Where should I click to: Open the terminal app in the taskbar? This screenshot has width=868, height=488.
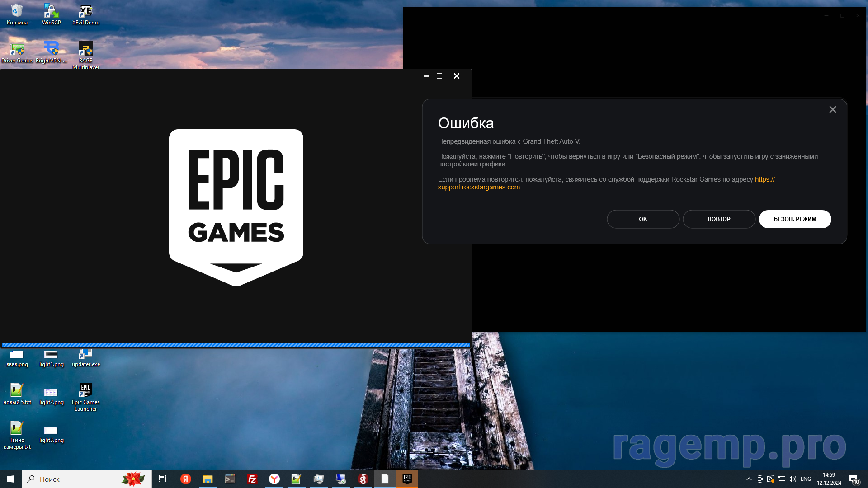pos(230,479)
